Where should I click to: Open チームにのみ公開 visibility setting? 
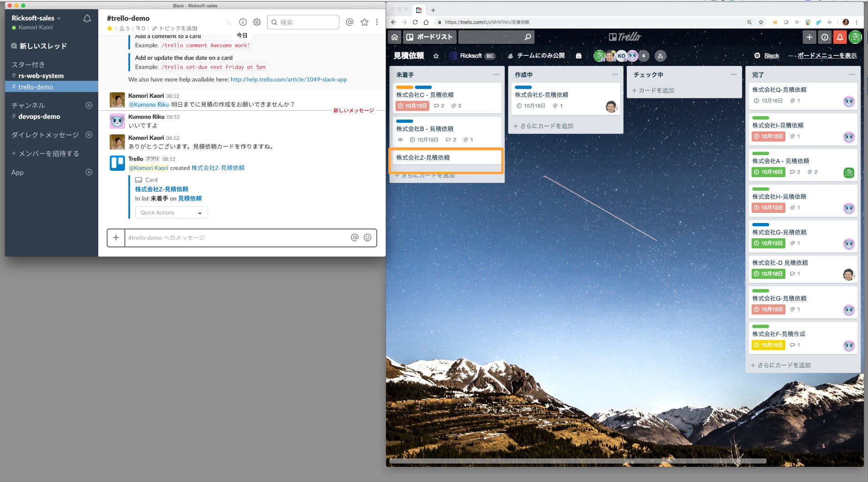[536, 56]
